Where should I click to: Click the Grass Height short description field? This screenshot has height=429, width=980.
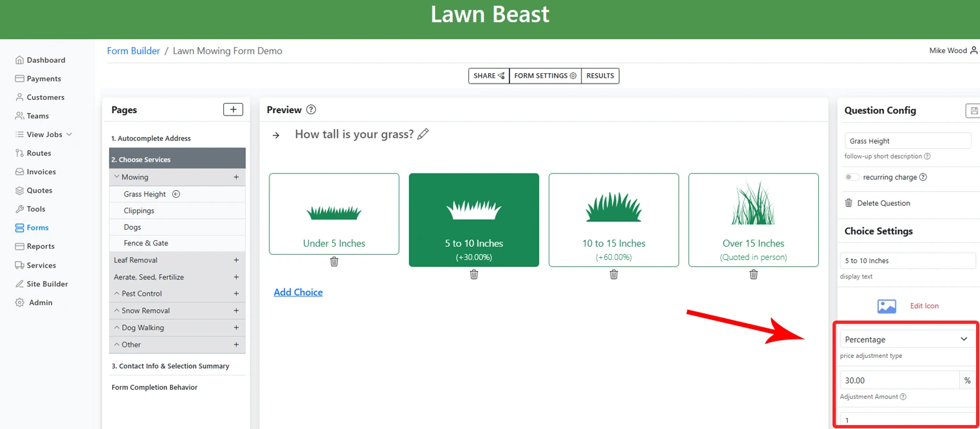908,141
